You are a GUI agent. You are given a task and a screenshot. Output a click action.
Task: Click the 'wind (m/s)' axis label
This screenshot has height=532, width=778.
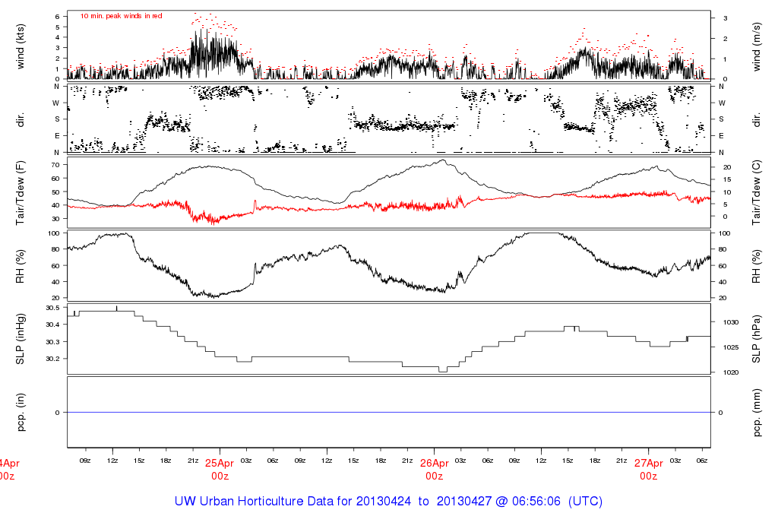[x=756, y=46]
